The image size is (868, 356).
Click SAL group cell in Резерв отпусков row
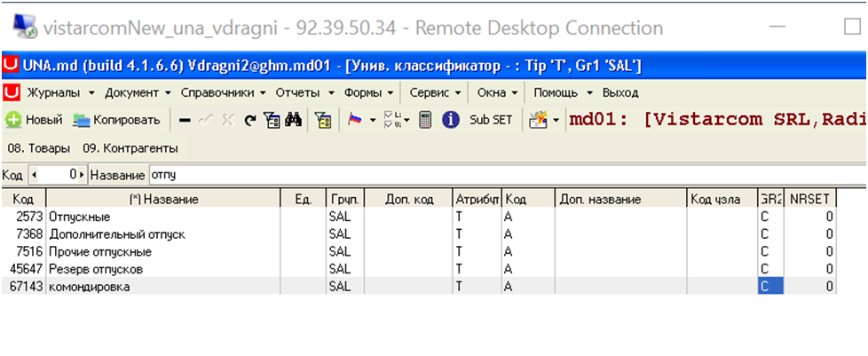(345, 269)
